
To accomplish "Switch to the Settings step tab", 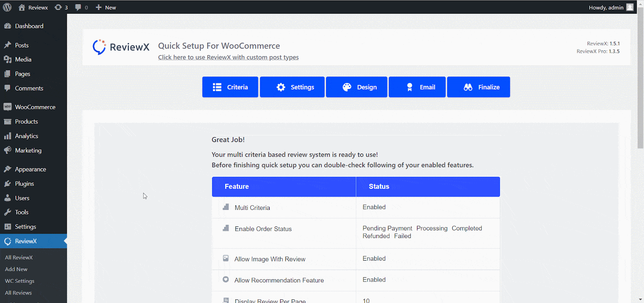I will (x=292, y=87).
